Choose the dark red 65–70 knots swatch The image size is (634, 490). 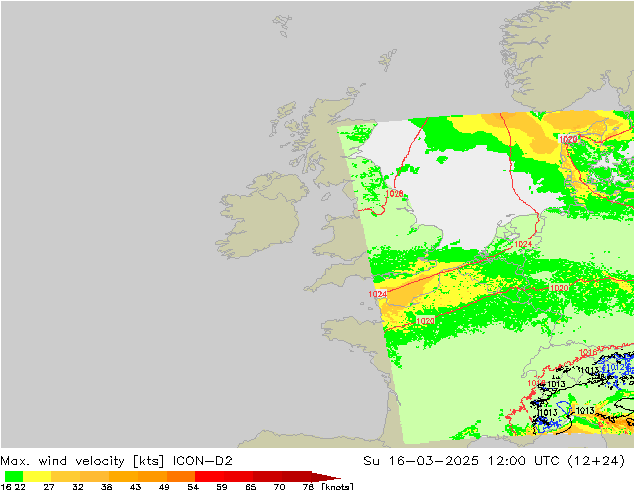click(268, 476)
